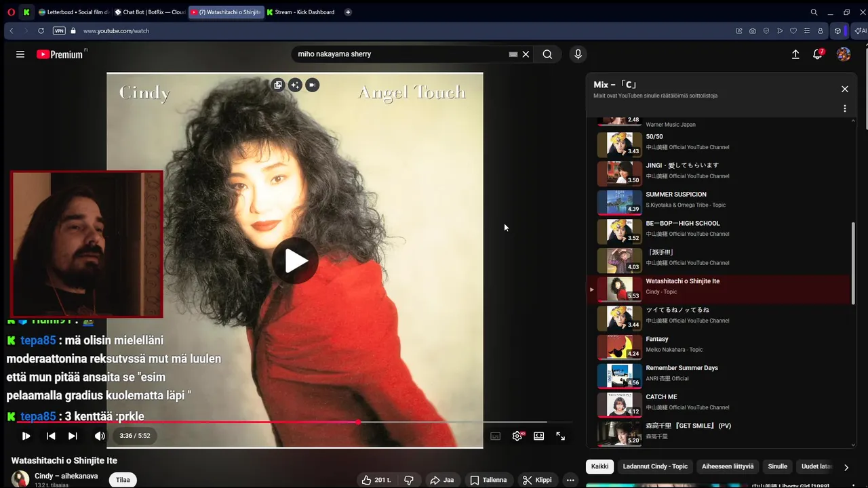The height and width of the screenshot is (488, 868).
Task: Click the skip-forward overlay icon on video
Action: (312, 85)
